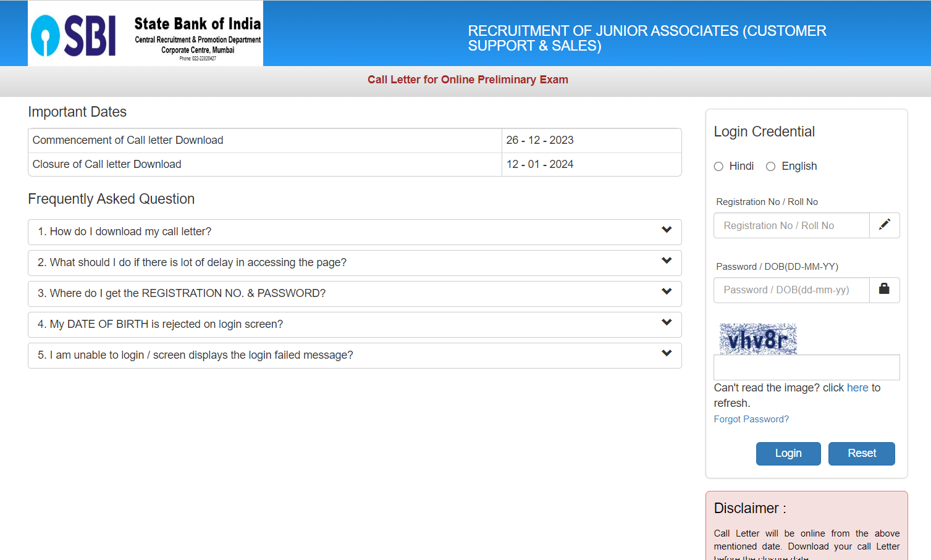This screenshot has width=931, height=560.
Task: Focus the Registration No / Roll No input
Action: coord(791,225)
